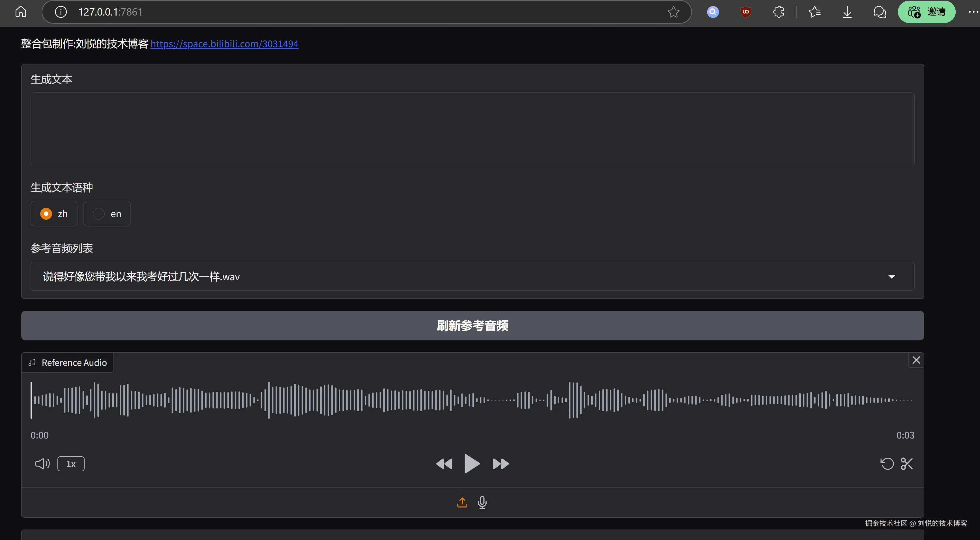The height and width of the screenshot is (540, 980).
Task: Click the 刷新参考音频 button
Action: point(472,325)
